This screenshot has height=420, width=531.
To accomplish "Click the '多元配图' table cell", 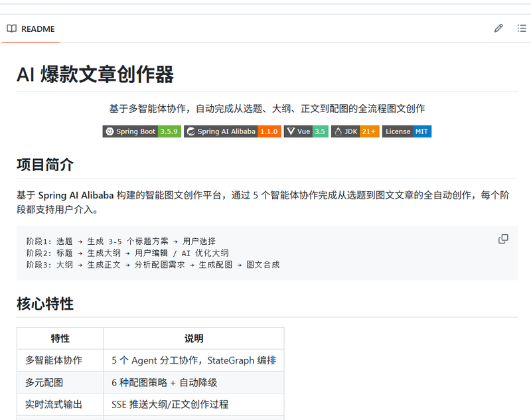I will tap(60, 382).
